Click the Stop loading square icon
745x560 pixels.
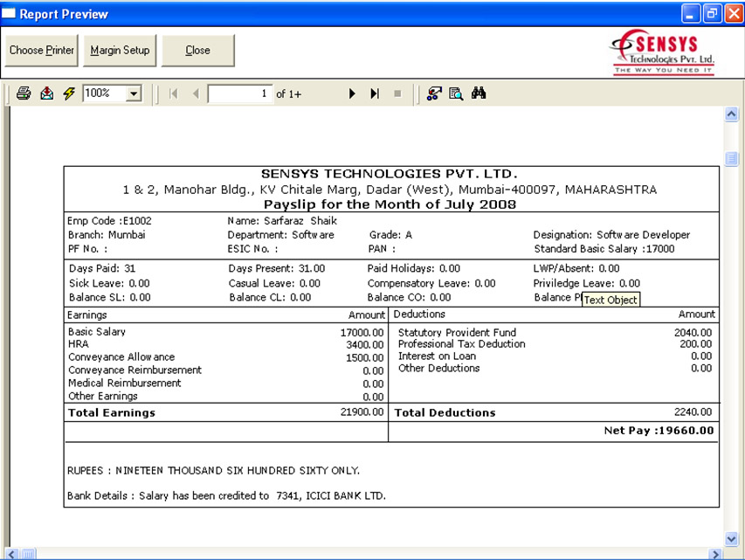point(397,93)
